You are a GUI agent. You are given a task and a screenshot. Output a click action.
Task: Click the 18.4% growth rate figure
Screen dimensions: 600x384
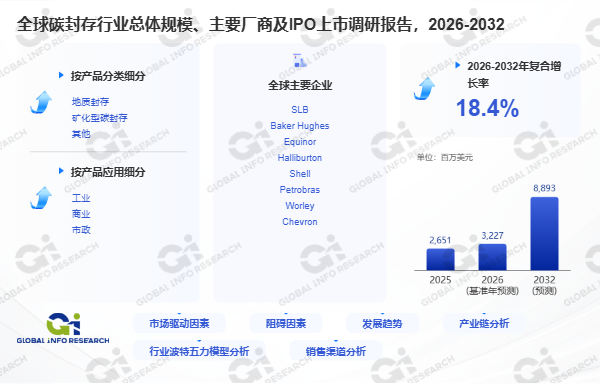tap(488, 108)
